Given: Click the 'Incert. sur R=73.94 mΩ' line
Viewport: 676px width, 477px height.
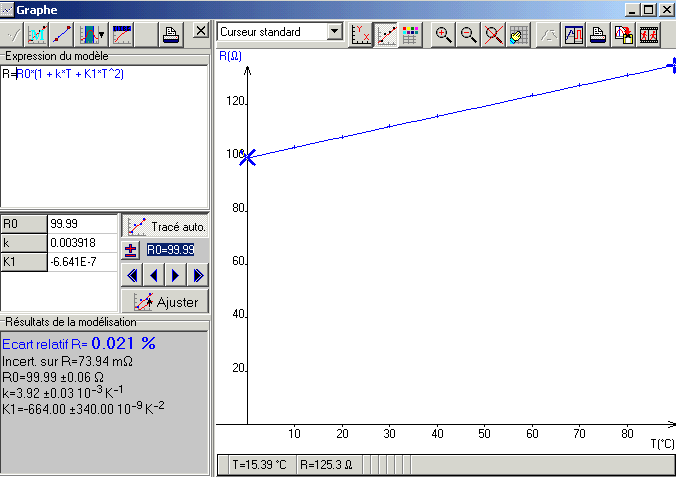Looking at the screenshot, I should (x=67, y=361).
